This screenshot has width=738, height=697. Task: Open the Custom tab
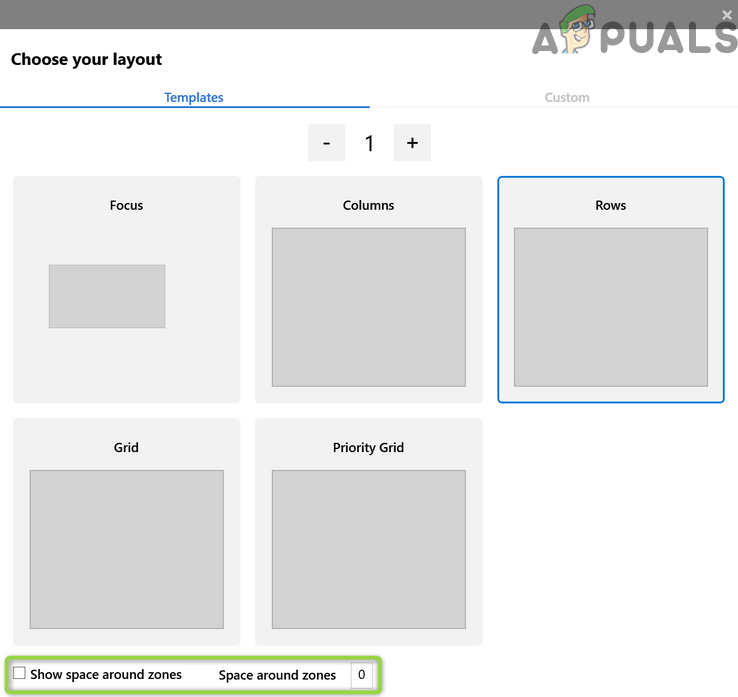click(x=566, y=97)
